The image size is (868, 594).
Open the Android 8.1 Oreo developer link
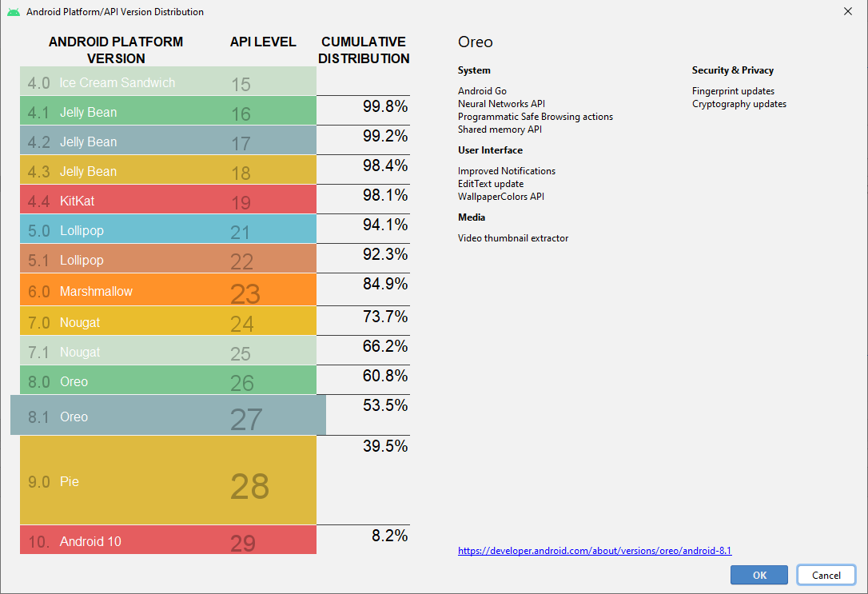click(595, 551)
